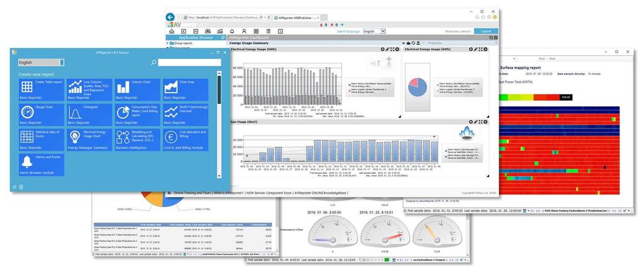Click the search magnifier icon in Advisor window
The height and width of the screenshot is (270, 644).
click(x=153, y=62)
